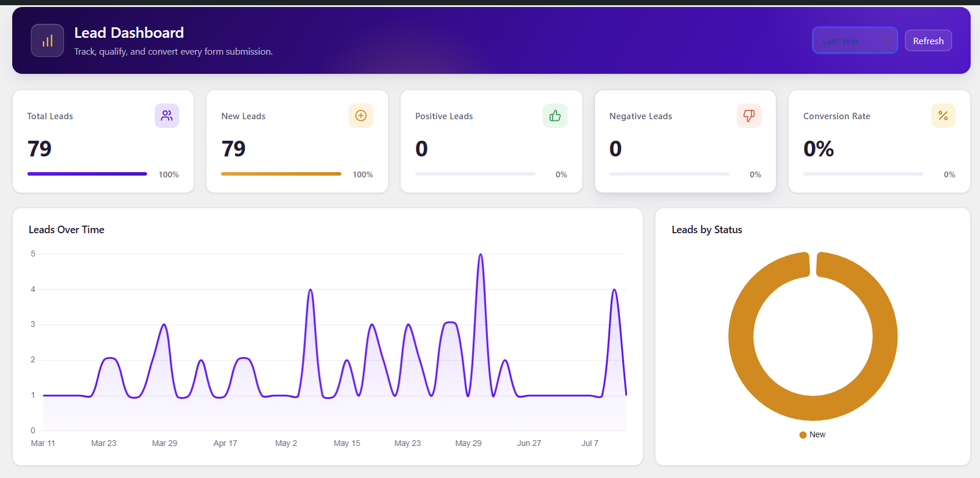The height and width of the screenshot is (478, 980).
Task: Click the New Leads orange progress bar
Action: (281, 174)
